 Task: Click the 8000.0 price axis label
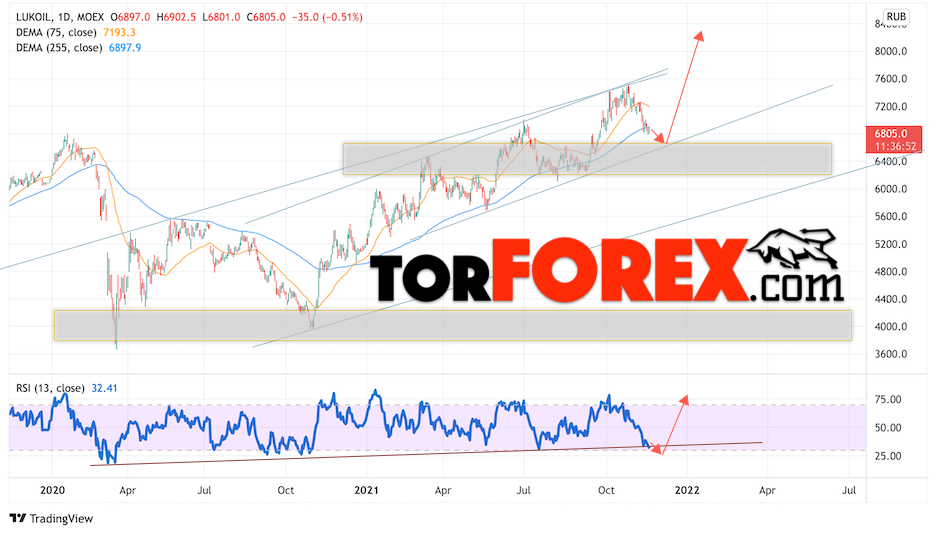click(891, 51)
